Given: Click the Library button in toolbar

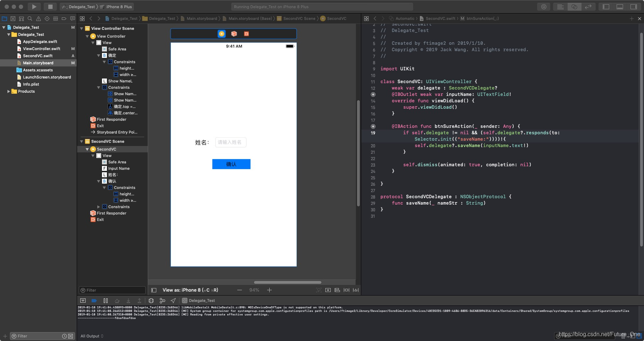Looking at the screenshot, I should 544,7.
